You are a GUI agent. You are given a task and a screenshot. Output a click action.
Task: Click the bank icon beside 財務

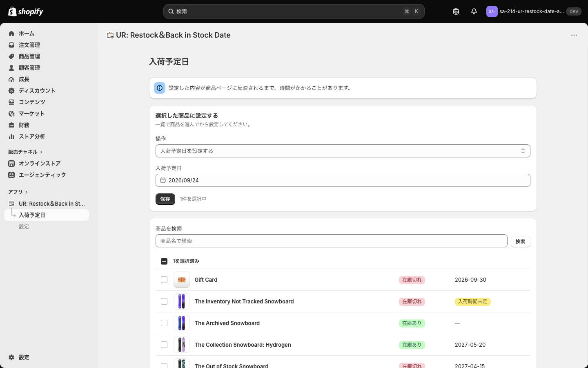(x=11, y=125)
